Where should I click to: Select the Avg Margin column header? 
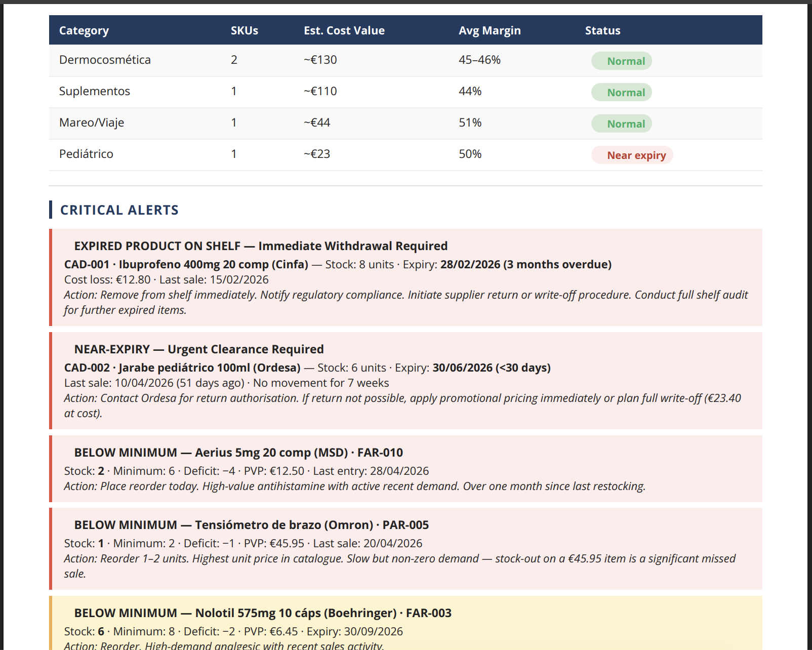(490, 30)
